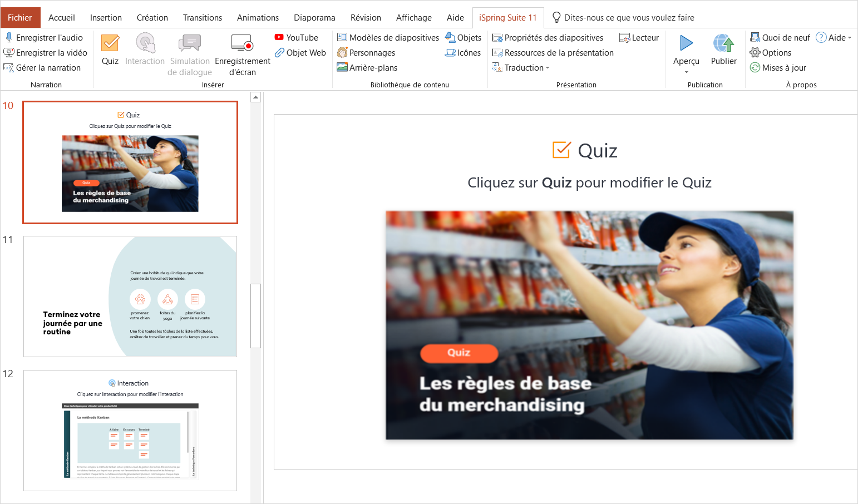Switch to the Création tab
Image resolution: width=858 pixels, height=504 pixels.
click(x=152, y=17)
